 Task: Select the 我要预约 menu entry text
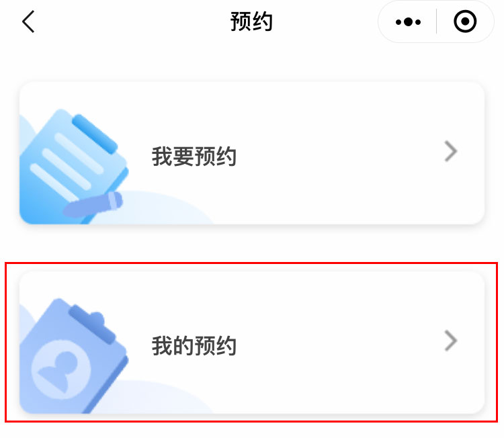(194, 157)
